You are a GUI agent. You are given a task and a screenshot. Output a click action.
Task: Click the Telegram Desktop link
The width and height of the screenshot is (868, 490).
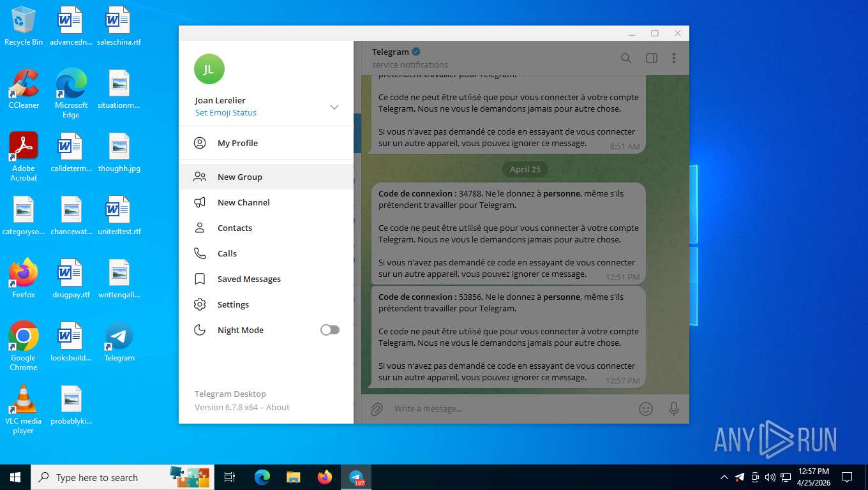230,394
